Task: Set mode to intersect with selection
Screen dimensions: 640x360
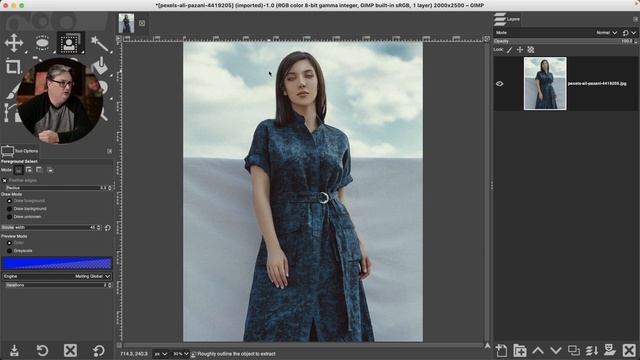Action: [x=50, y=170]
